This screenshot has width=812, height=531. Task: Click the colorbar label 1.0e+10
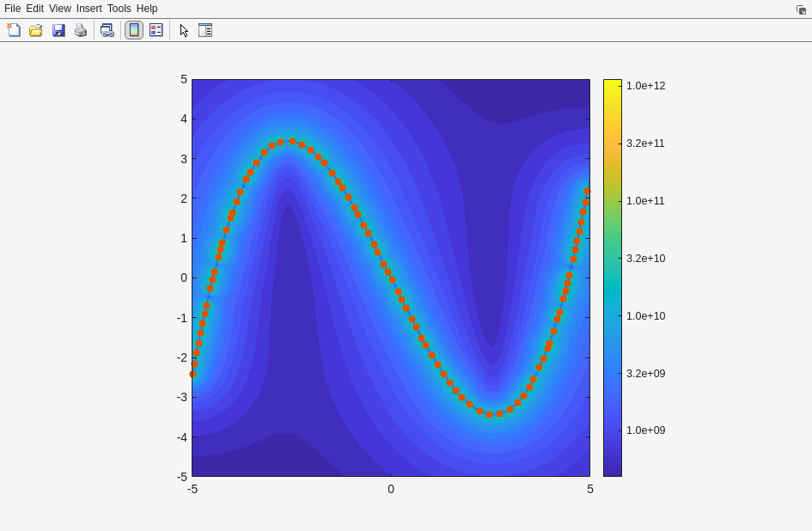click(x=645, y=316)
